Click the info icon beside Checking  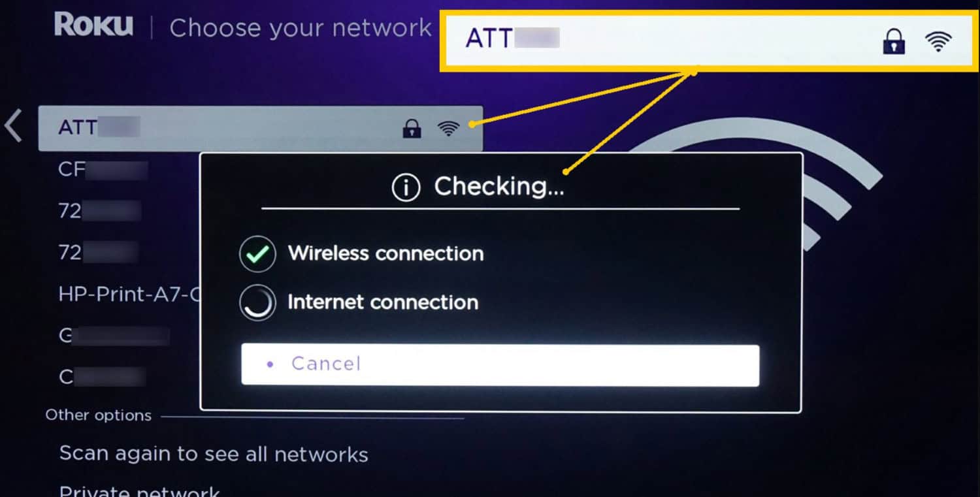[x=405, y=188]
